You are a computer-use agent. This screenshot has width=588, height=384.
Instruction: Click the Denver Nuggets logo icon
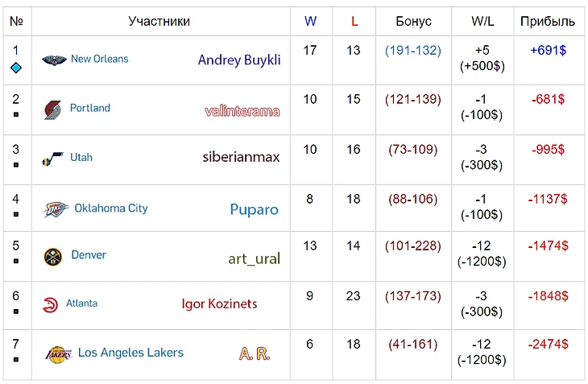[53, 256]
